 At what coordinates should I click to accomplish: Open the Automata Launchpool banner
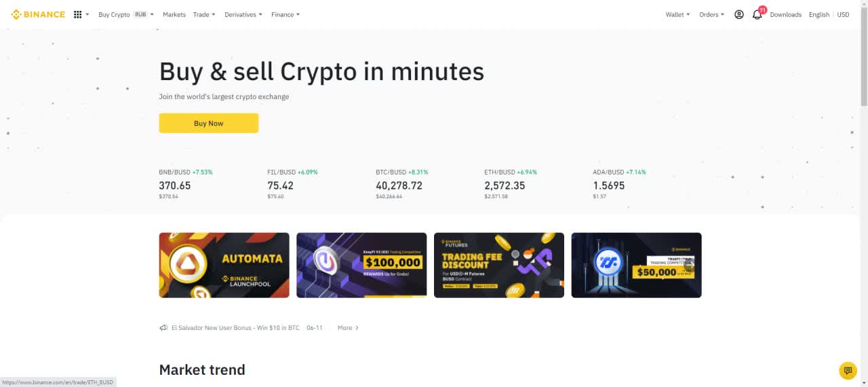tap(224, 265)
